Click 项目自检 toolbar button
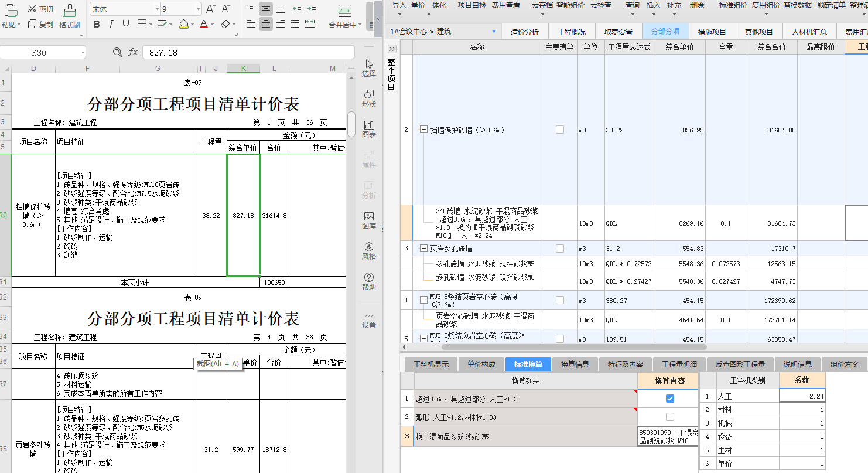 [x=472, y=5]
